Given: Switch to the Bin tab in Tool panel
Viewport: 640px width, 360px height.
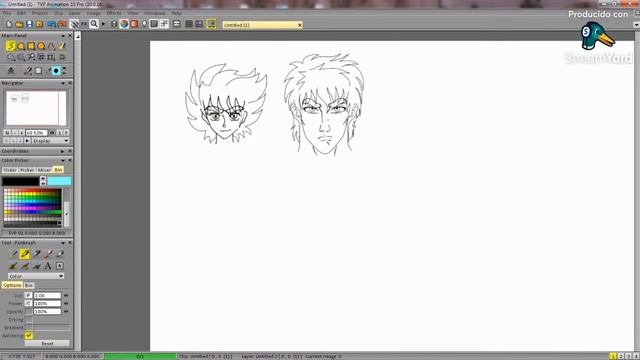Looking at the screenshot, I should tap(29, 285).
